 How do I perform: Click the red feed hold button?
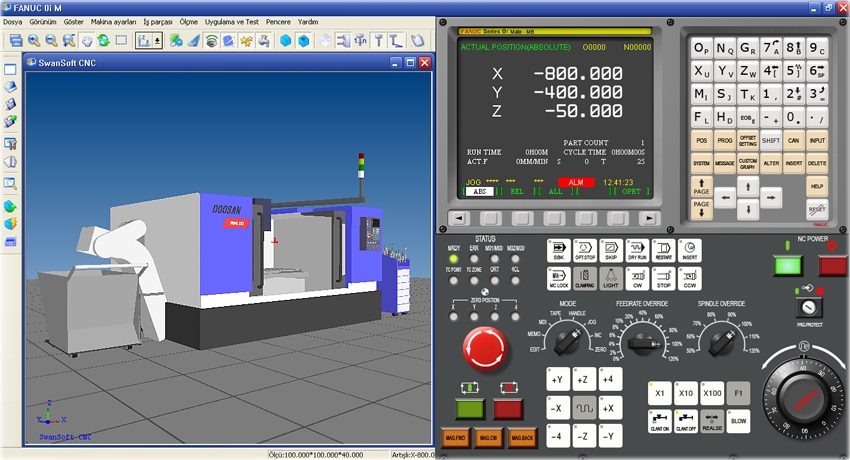pyautogui.click(x=508, y=409)
